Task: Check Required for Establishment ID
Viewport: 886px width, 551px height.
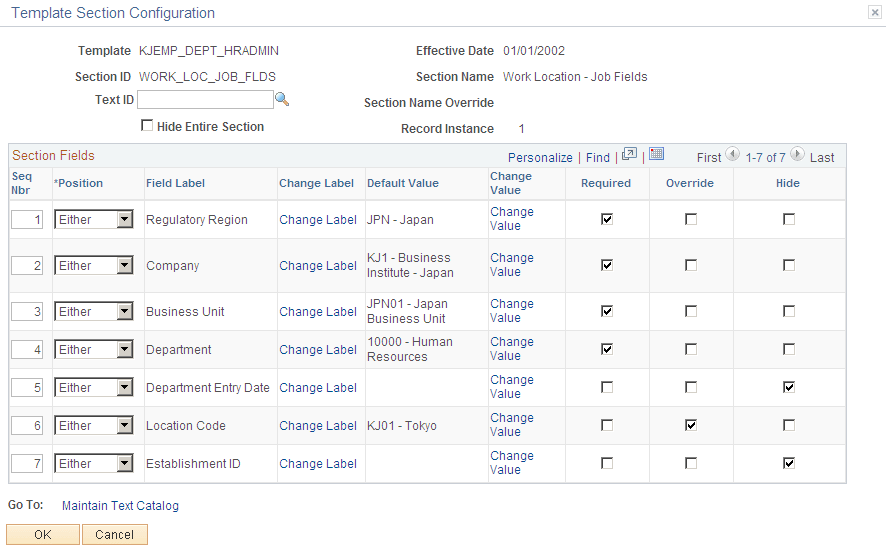Action: 607,463
